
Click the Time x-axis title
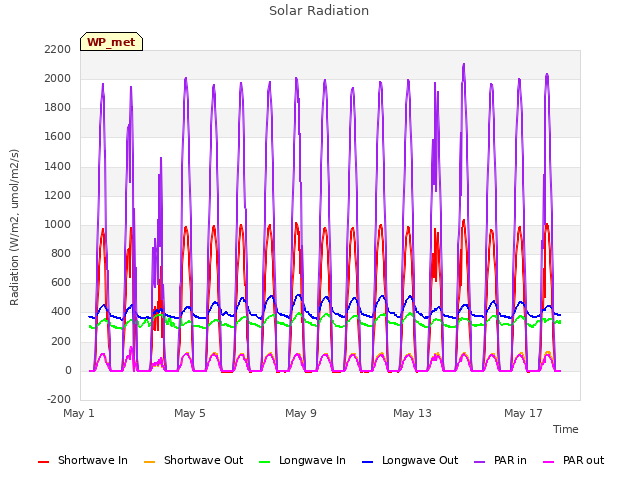(x=566, y=429)
